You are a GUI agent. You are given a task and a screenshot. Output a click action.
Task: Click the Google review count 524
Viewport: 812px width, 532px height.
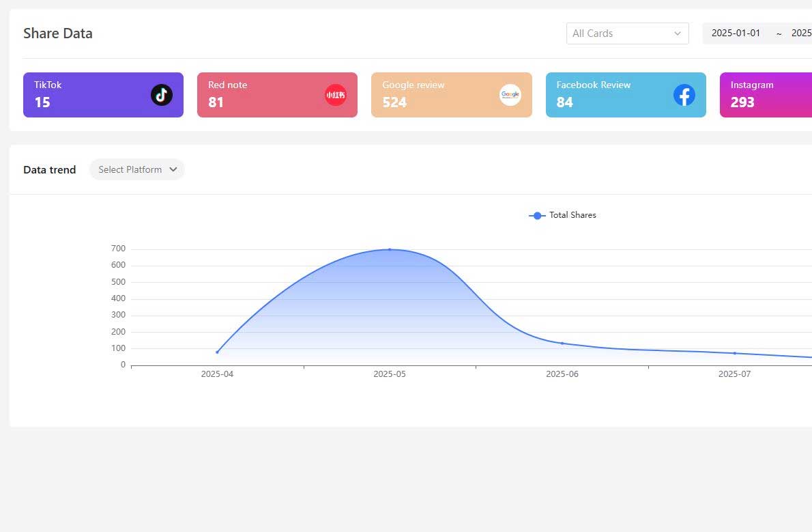[x=394, y=102]
